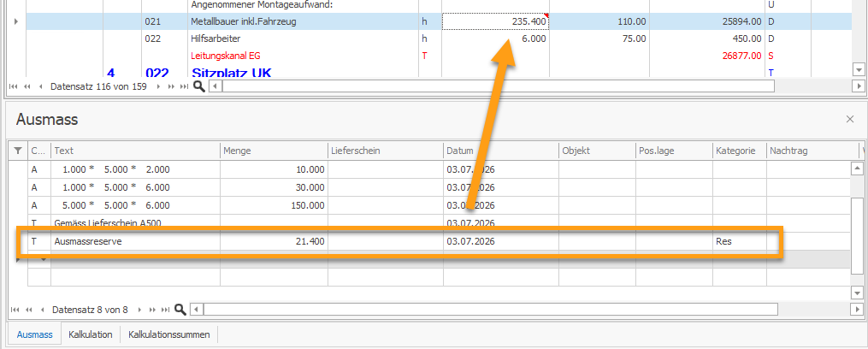Jump to next page in Datensatz 8 von 8 navigator
Image resolution: width=868 pixels, height=349 pixels.
pos(152,311)
